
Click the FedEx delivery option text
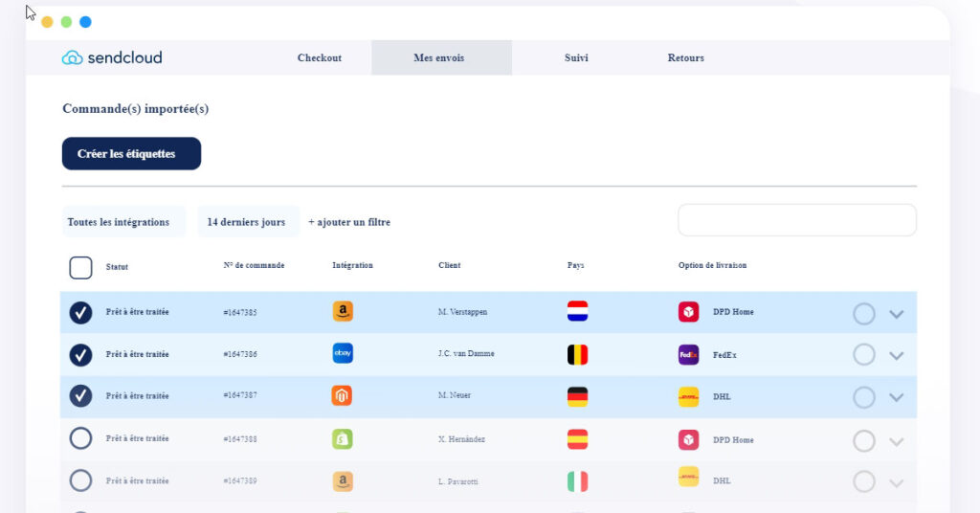725,355
